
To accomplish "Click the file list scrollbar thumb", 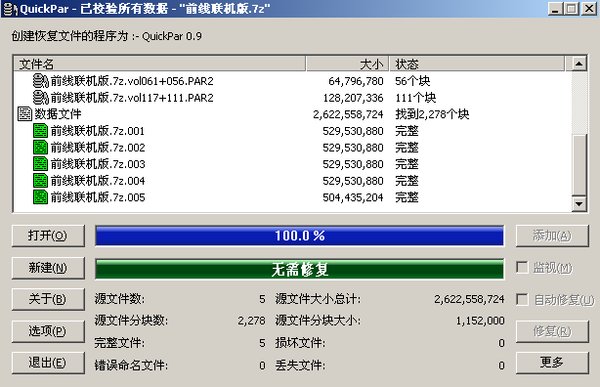I will pos(579,165).
